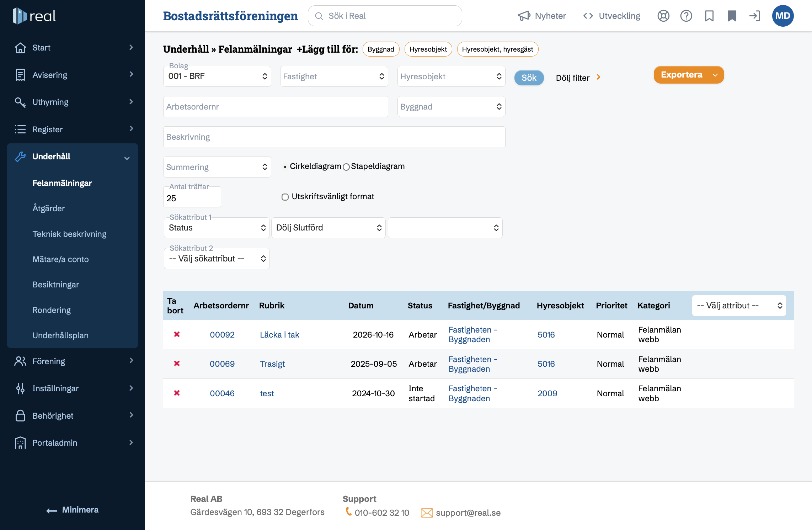This screenshot has width=812, height=530.
Task: Open Besiktningar in the sidebar
Action: click(56, 285)
